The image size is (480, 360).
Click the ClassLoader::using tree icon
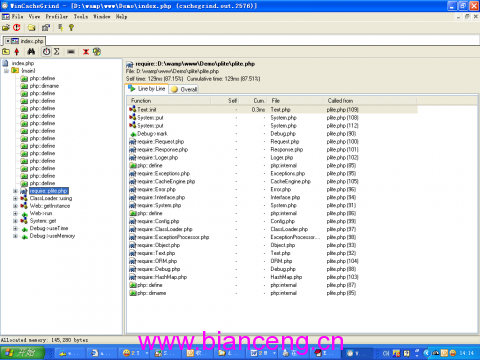(x=24, y=198)
